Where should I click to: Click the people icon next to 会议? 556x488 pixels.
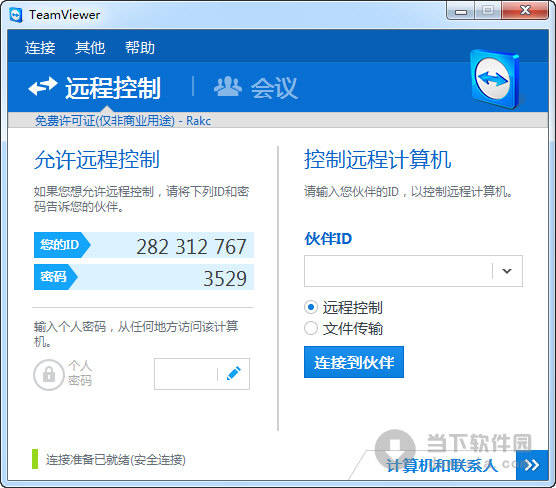[228, 87]
